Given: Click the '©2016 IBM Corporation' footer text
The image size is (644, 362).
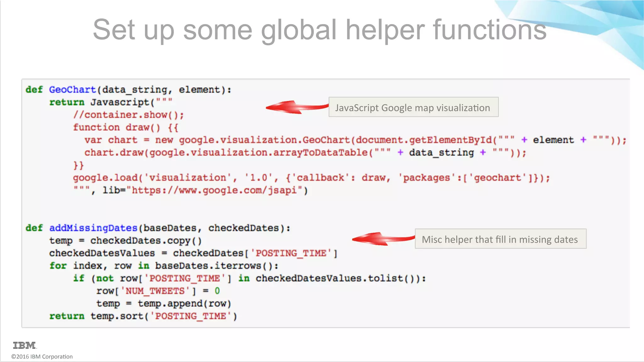Looking at the screenshot, I should tap(42, 356).
